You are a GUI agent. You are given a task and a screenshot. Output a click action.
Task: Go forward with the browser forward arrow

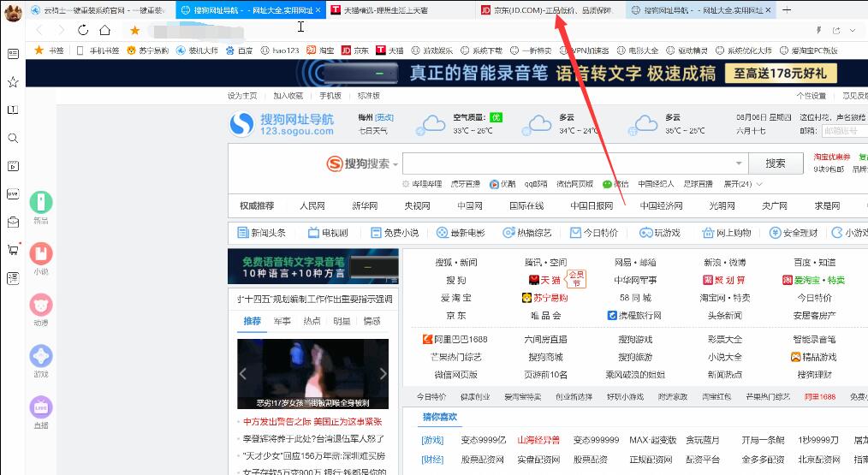pyautogui.click(x=61, y=31)
